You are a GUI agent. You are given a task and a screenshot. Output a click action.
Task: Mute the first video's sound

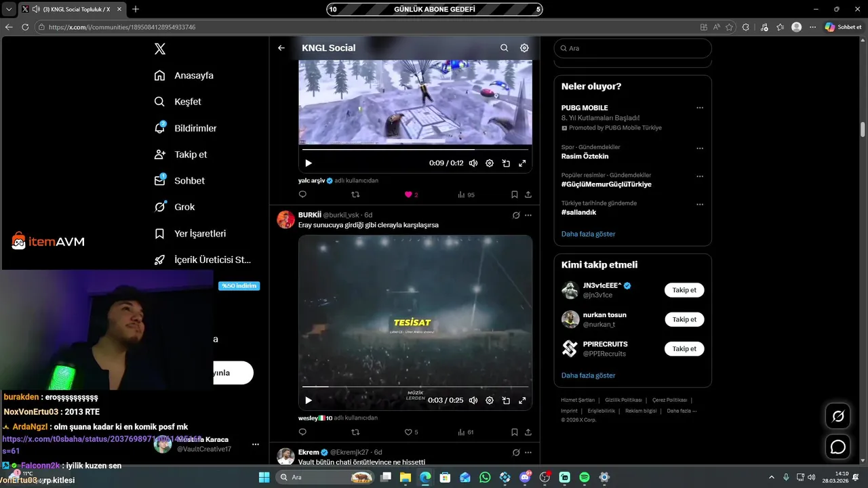473,163
